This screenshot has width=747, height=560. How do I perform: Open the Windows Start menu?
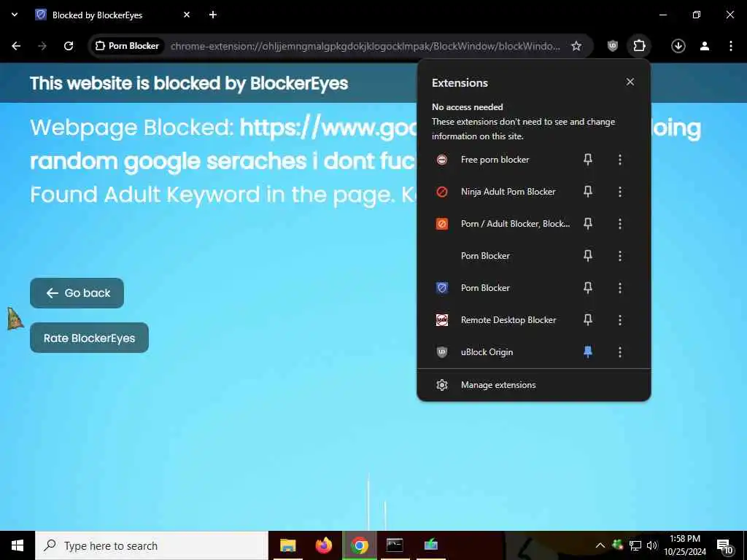pyautogui.click(x=18, y=545)
